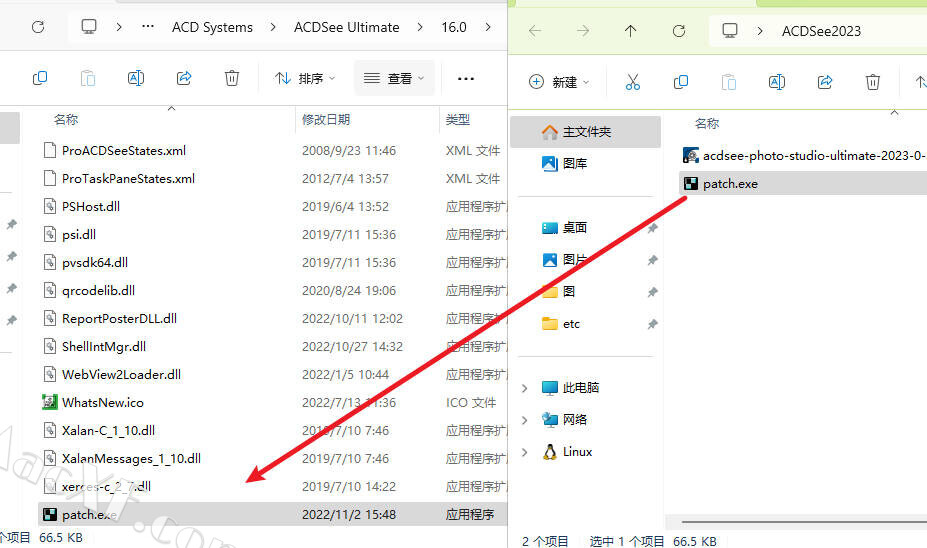Click refresh icon in right window
The image size is (927, 548).
pos(679,31)
